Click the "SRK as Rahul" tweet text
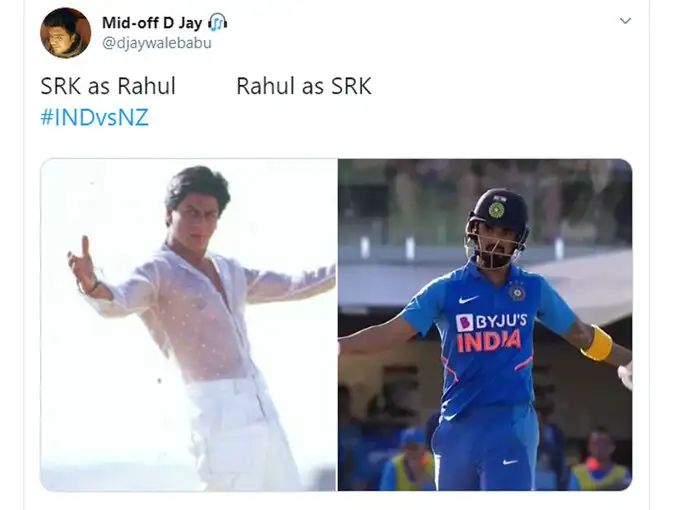Screen dimensions: 680x510 point(108,86)
